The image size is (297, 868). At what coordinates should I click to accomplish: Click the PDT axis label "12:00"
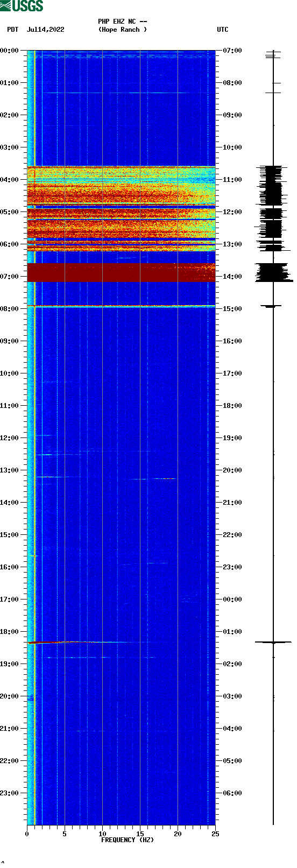click(9, 438)
